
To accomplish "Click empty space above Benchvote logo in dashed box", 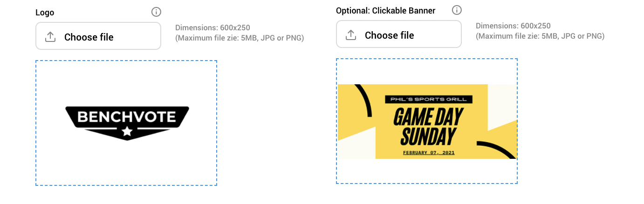I will (x=126, y=83).
